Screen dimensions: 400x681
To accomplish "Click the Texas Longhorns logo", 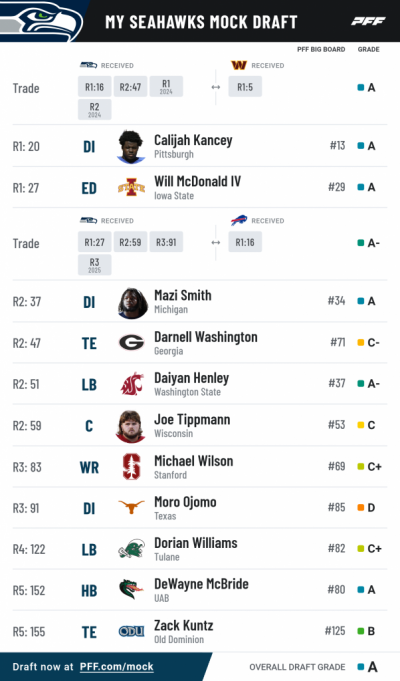I will coord(132,506).
